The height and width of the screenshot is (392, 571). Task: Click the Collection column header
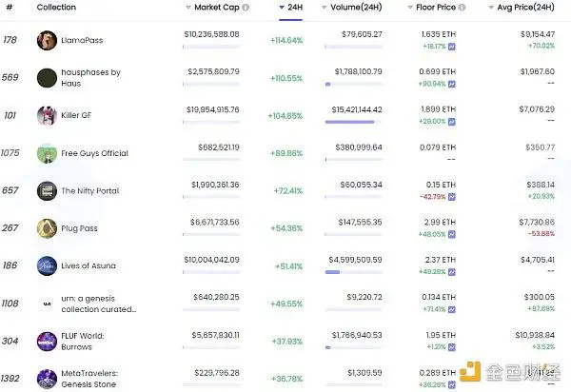[56, 8]
